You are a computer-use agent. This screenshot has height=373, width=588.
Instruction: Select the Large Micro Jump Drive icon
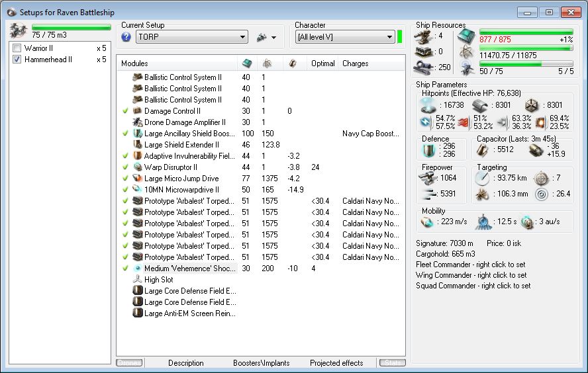pyautogui.click(x=138, y=179)
